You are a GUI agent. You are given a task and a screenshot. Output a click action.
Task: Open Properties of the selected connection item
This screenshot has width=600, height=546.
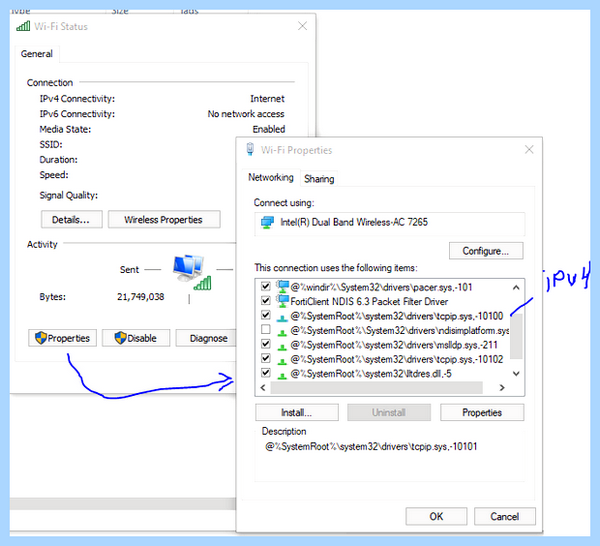(x=482, y=412)
